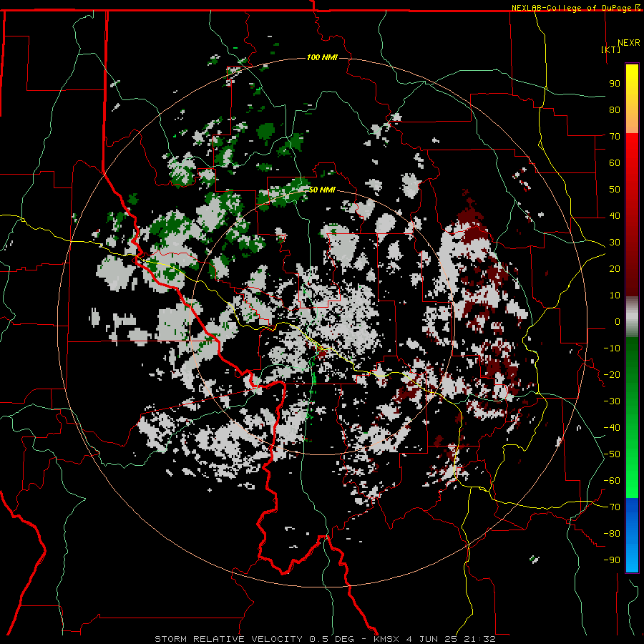Click the 20 value on the velocity scale

point(615,269)
